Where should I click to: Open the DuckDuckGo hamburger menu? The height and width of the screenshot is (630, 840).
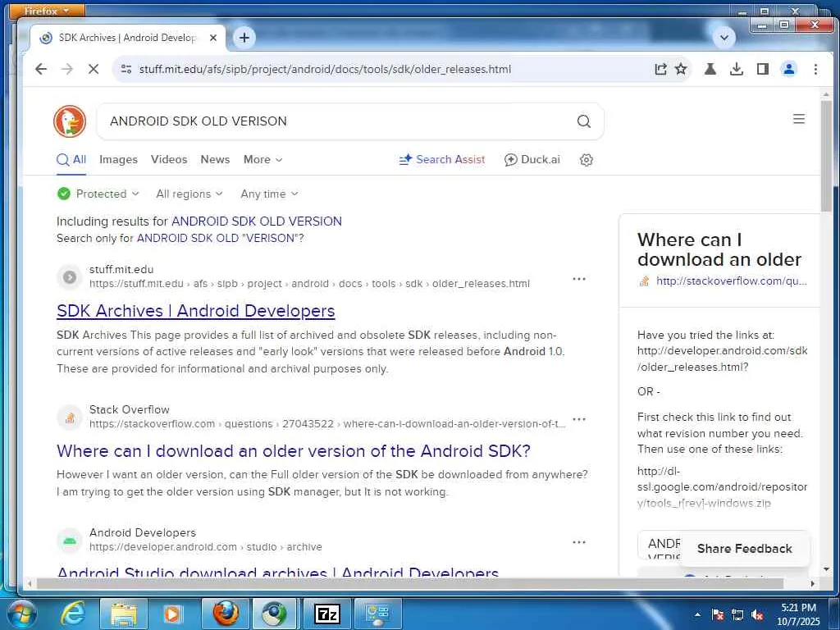(799, 119)
